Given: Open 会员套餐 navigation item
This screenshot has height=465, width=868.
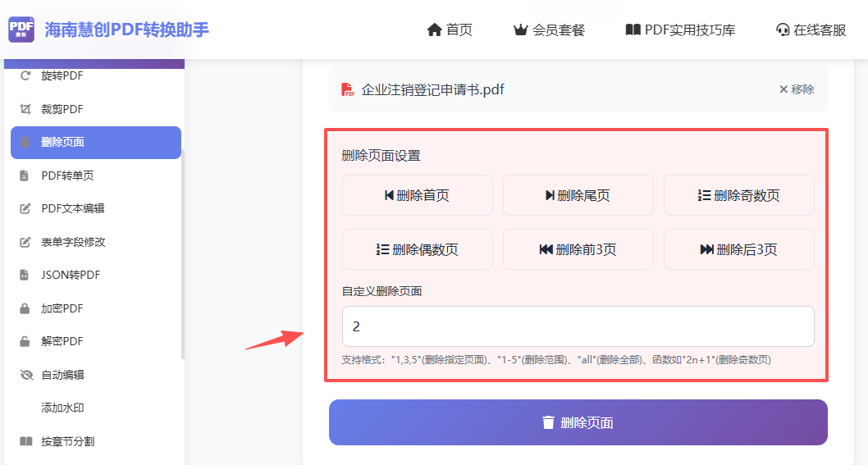Looking at the screenshot, I should click(x=549, y=30).
